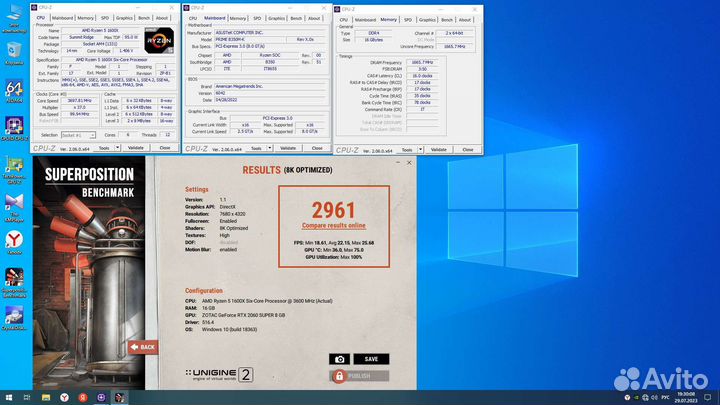The width and height of the screenshot is (720, 405).
Task: Open network tray icon
Action: pyautogui.click(x=645, y=397)
